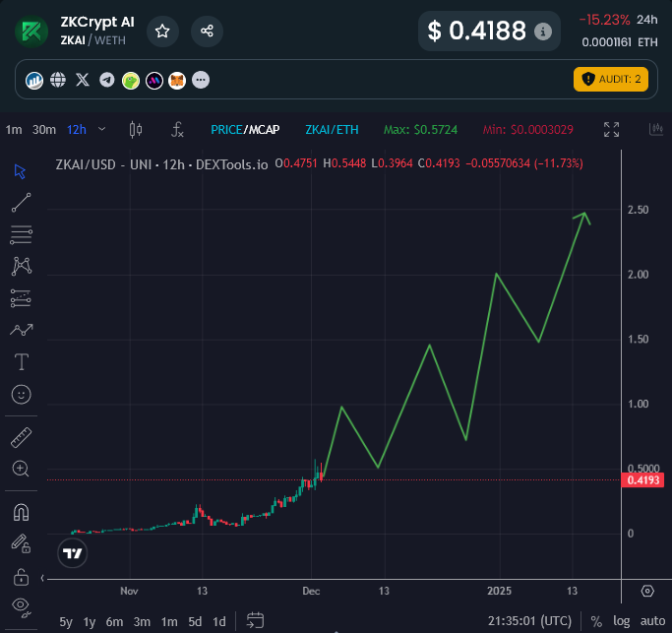The width and height of the screenshot is (672, 633).
Task: Add ZKCrypt AI to favorites star
Action: point(162,32)
